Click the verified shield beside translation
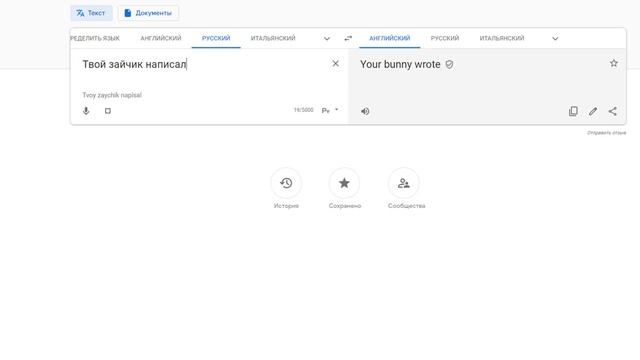 click(449, 64)
